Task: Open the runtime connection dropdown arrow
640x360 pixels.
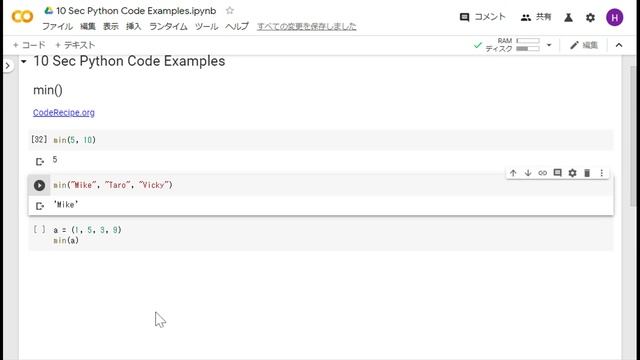Action: click(549, 45)
